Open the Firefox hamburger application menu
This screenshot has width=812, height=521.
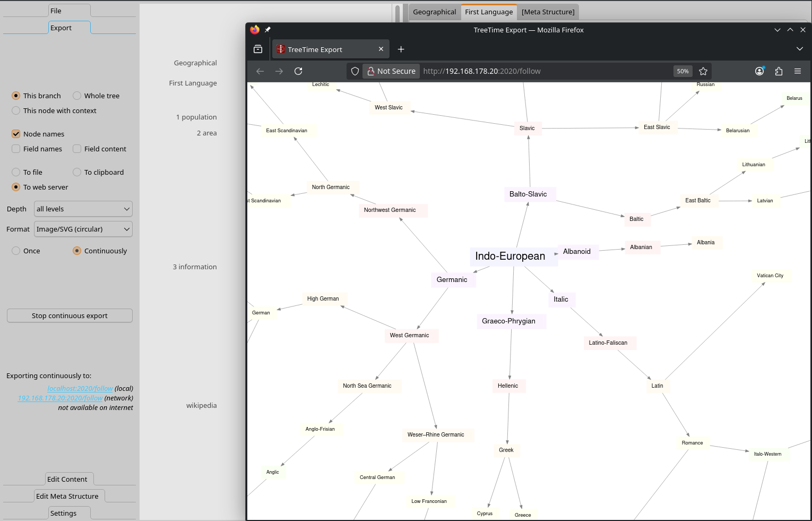point(797,71)
